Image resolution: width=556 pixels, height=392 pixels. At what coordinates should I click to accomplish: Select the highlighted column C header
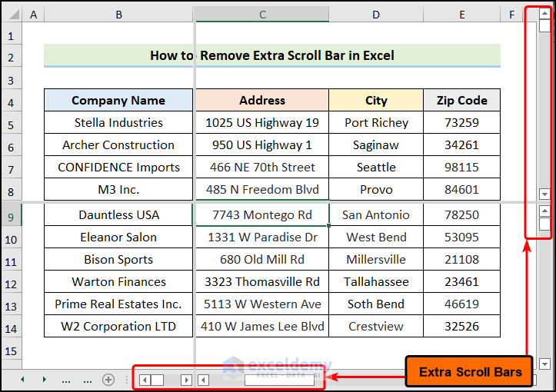(x=262, y=15)
